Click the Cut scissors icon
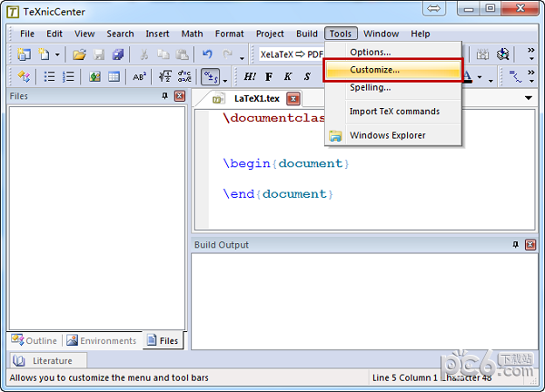Image resolution: width=545 pixels, height=392 pixels. pyautogui.click(x=144, y=54)
